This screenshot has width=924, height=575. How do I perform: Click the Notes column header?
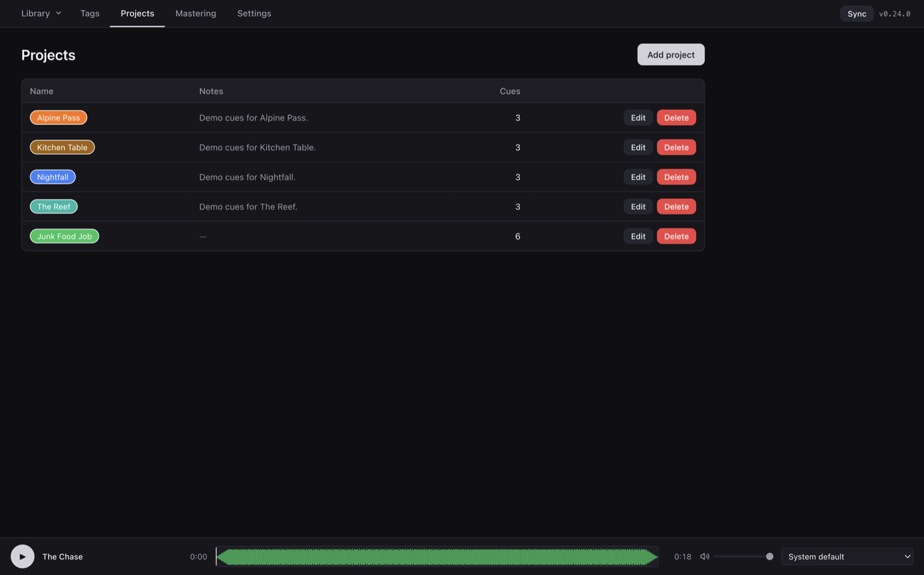tap(211, 91)
